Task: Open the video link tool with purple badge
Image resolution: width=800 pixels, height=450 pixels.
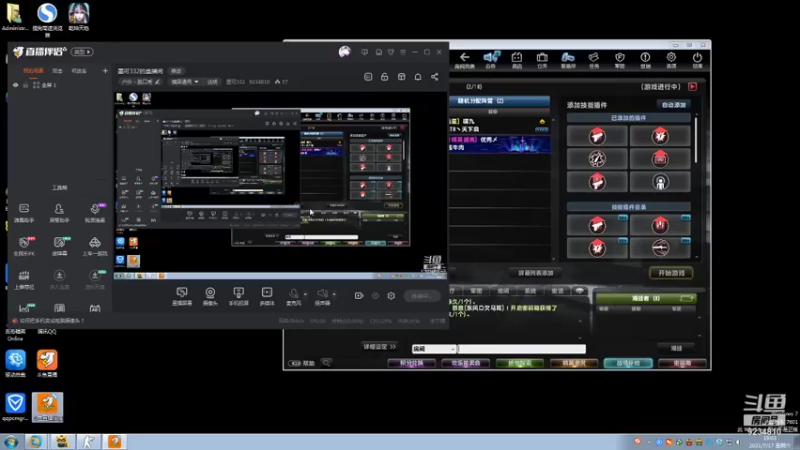Action: 95,212
